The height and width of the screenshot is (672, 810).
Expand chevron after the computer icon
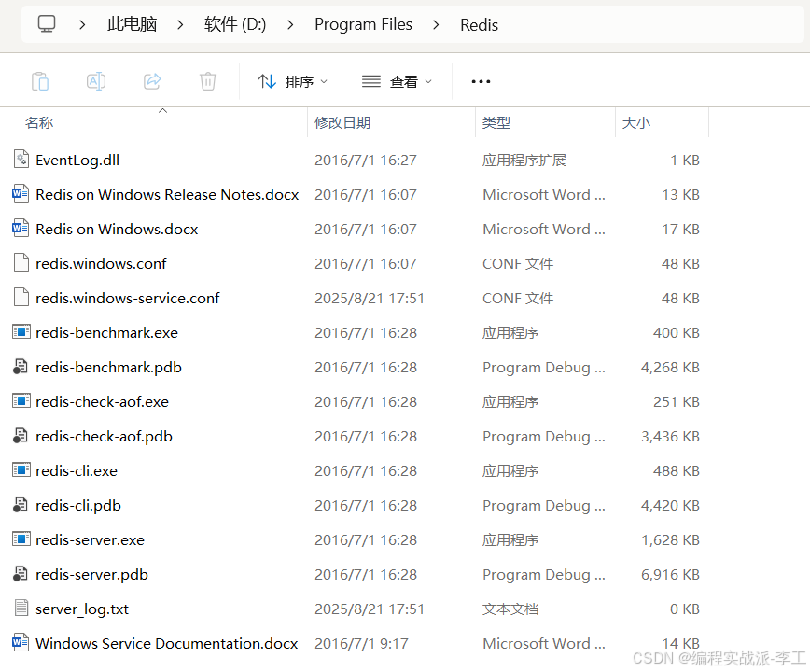[x=82, y=24]
